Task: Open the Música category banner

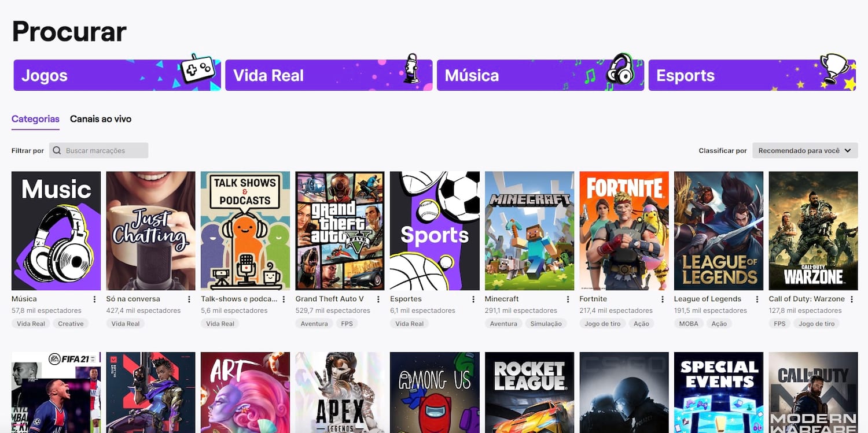Action: point(540,75)
